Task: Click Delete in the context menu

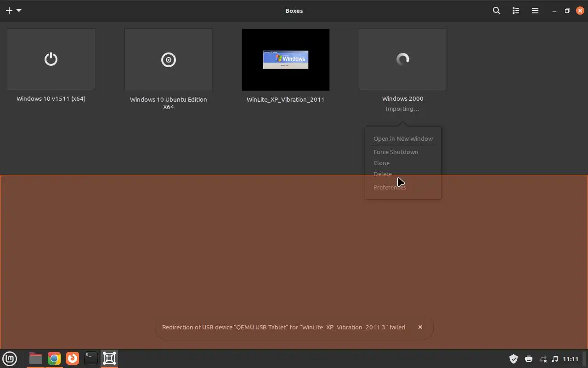Action: [383, 174]
